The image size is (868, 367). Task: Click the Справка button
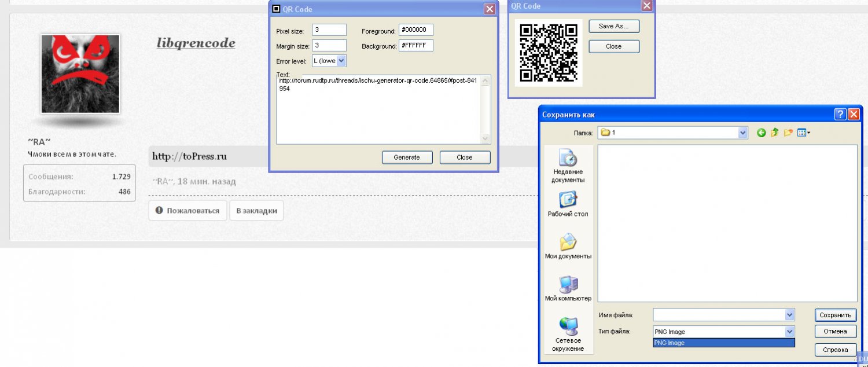(x=836, y=350)
